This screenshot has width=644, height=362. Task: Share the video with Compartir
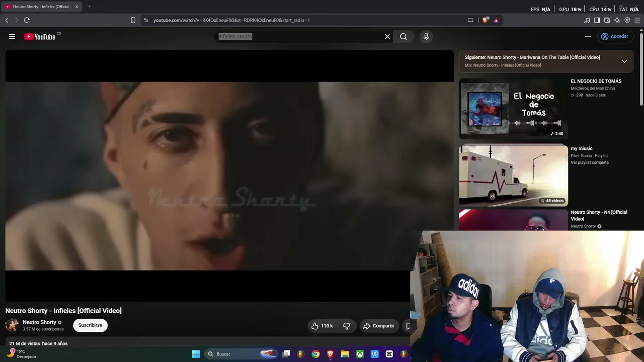coord(379,326)
